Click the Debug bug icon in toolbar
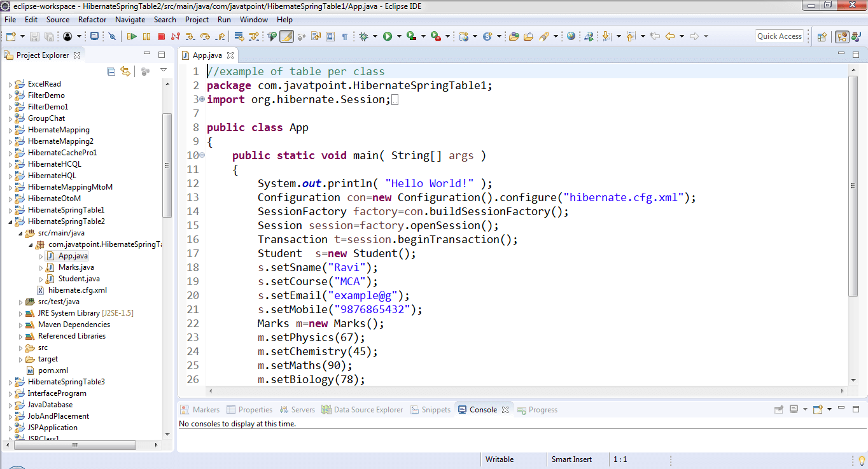868x469 pixels. (364, 36)
